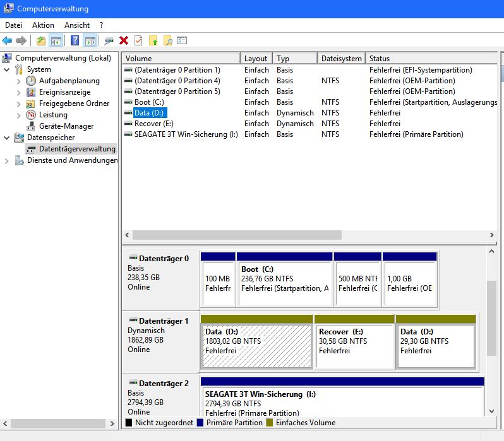Select the 100 MB partition block
This screenshot has width=504, height=441.
218,279
